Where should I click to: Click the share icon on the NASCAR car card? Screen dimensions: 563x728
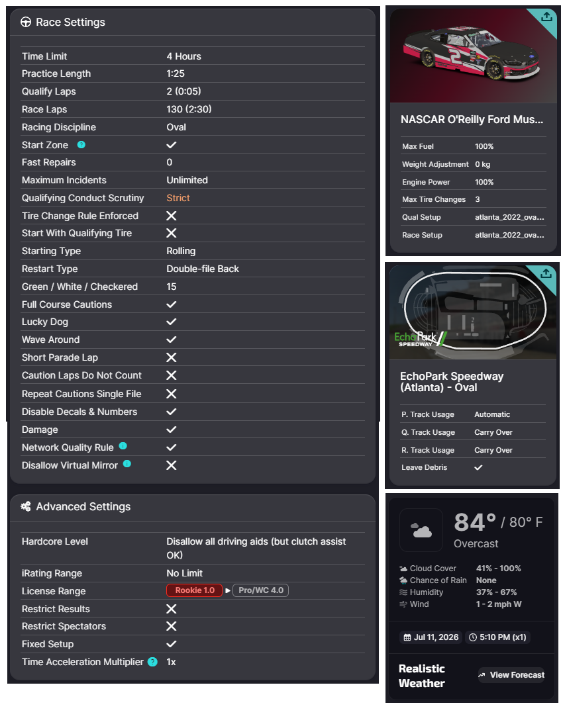pyautogui.click(x=546, y=17)
